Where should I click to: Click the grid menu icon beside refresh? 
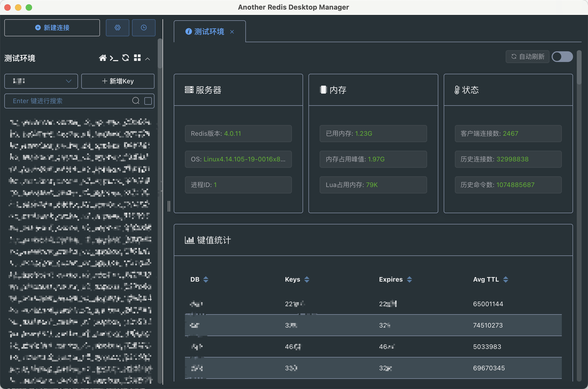point(137,58)
